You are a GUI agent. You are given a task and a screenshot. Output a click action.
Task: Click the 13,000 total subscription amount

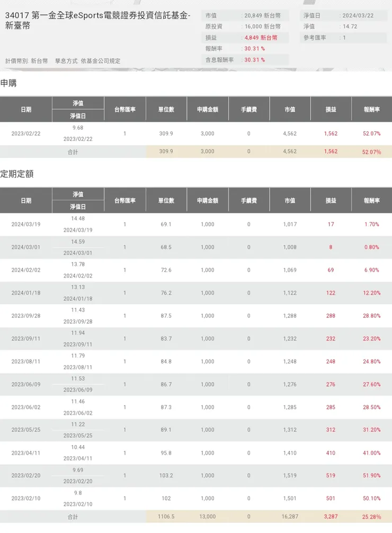coord(208,517)
